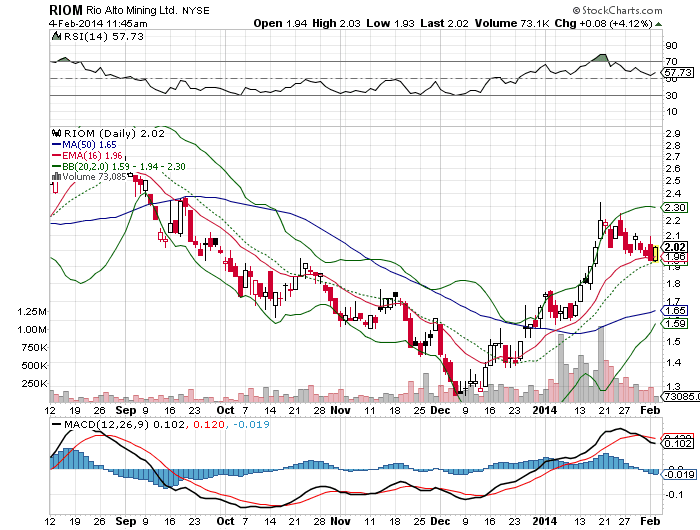Click the NYSE exchange label
Image resolution: width=700 pixels, height=530 pixels.
tap(196, 10)
